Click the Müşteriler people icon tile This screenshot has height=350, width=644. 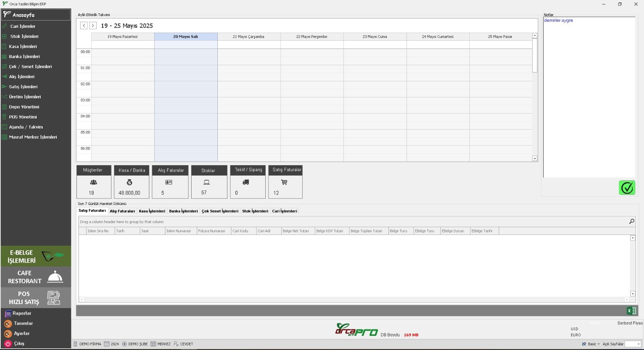(93, 182)
